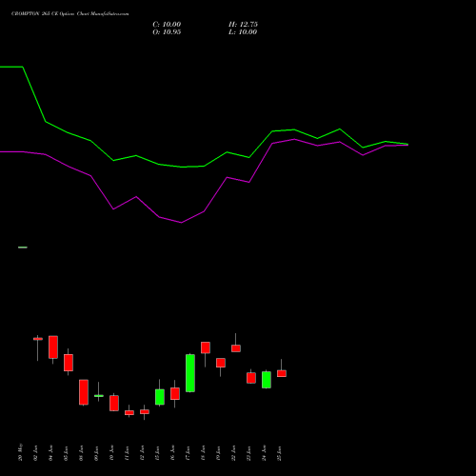Click the small green dash marker at left
476x476 pixels.
point(23,248)
